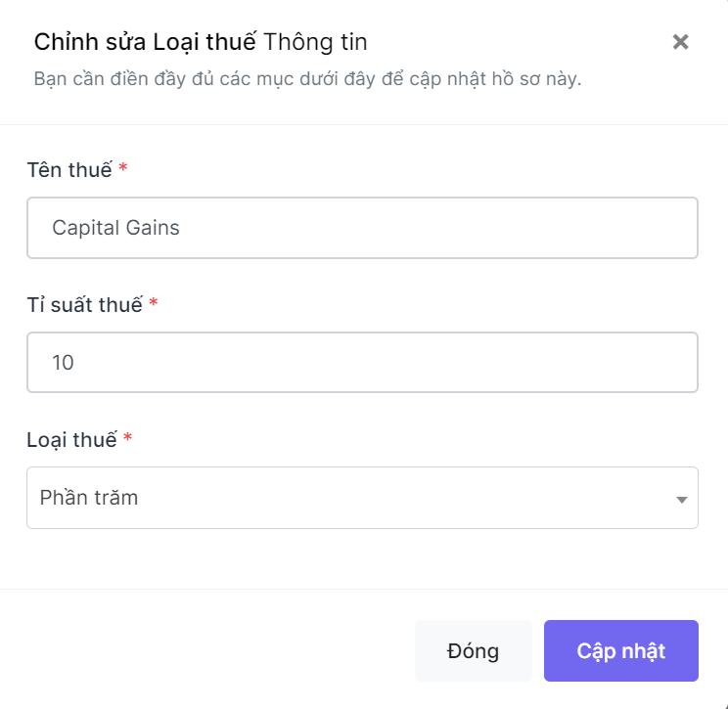Click the words Thông tin in the header
728x709 pixels.
pos(315,42)
